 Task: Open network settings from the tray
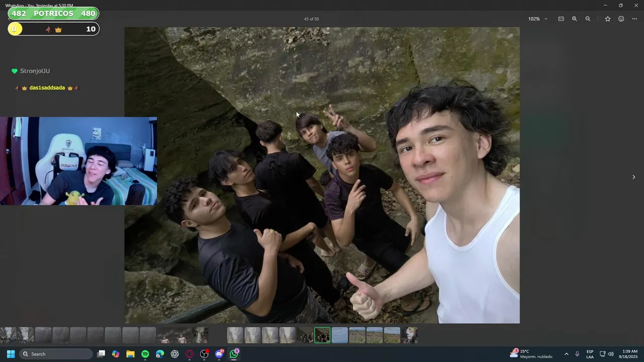[x=602, y=354]
